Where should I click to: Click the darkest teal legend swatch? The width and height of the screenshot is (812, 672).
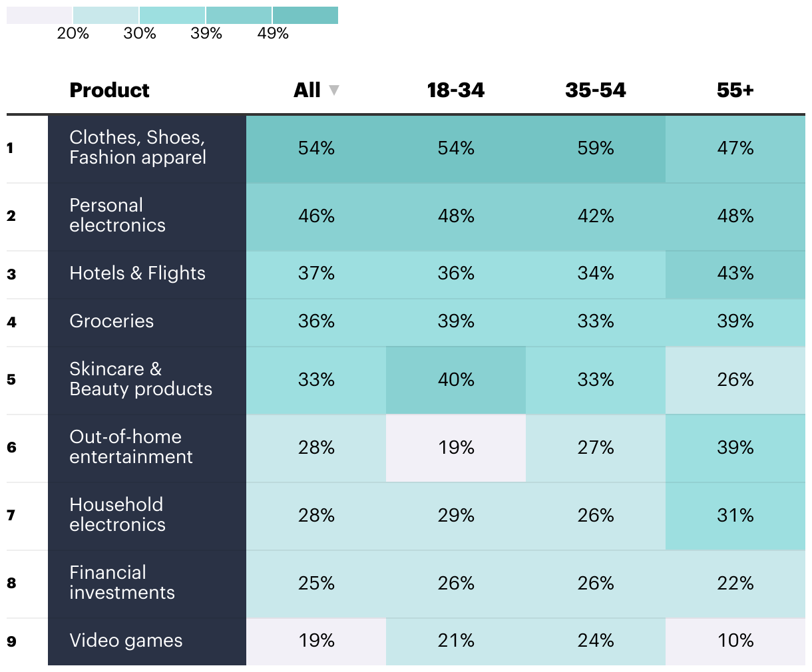(305, 15)
